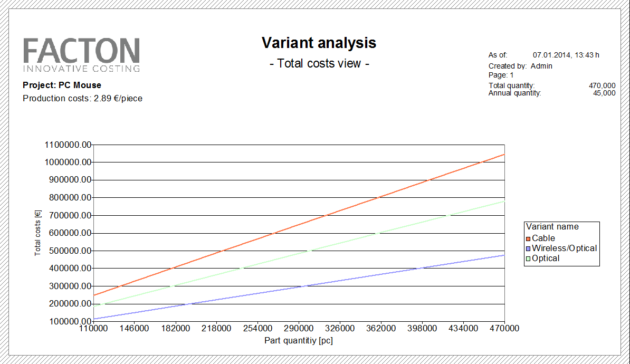Select the Cable legend label
This screenshot has height=364, width=630.
pyautogui.click(x=543, y=238)
